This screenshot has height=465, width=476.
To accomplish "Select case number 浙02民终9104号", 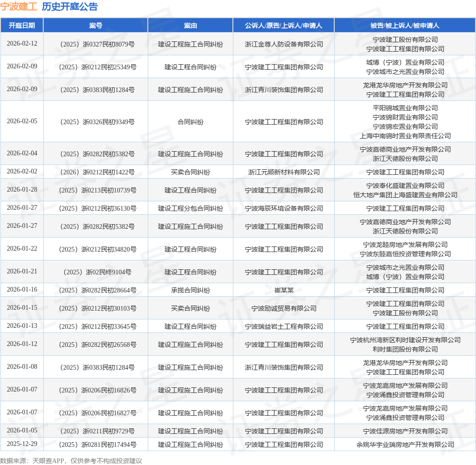I will 98,272.
